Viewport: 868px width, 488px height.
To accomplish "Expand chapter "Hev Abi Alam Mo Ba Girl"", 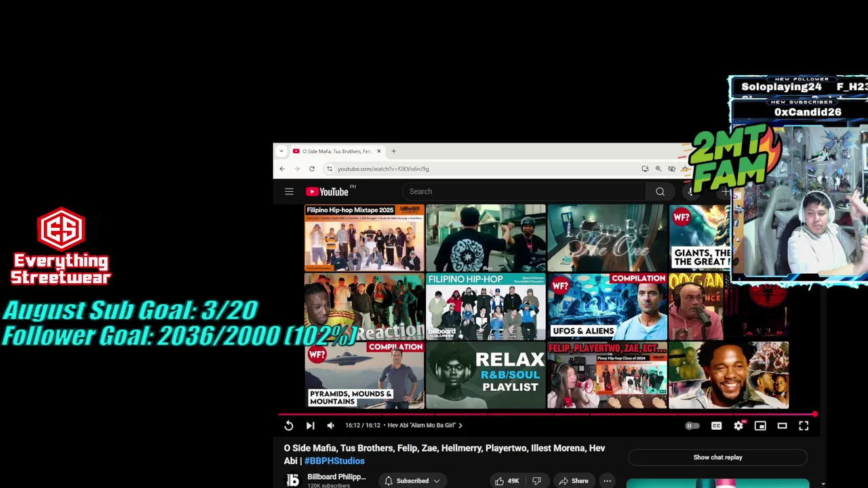I will pyautogui.click(x=425, y=426).
